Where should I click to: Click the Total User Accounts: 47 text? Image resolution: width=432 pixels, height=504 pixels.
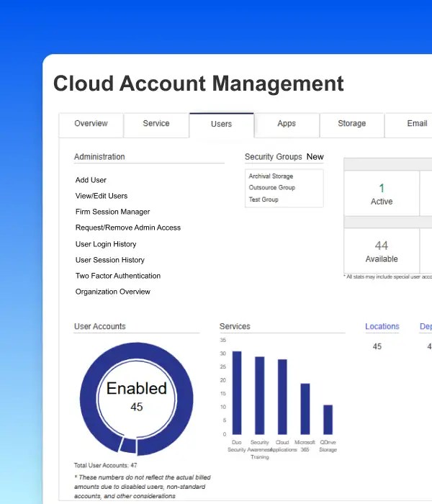(x=105, y=465)
